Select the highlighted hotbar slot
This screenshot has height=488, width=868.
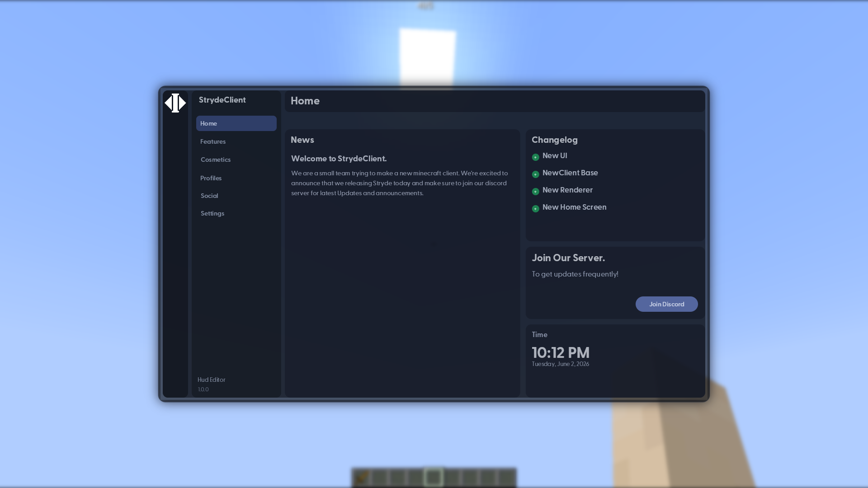point(434,477)
